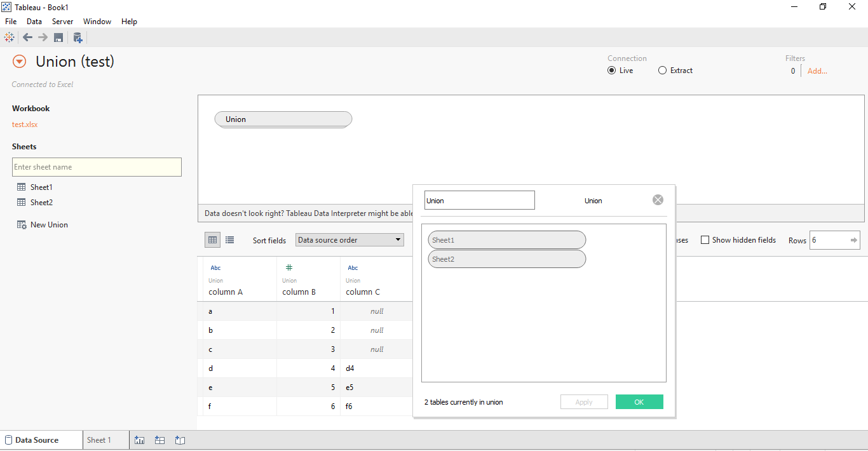Click the add new data source icon
868x451 pixels.
tap(78, 37)
